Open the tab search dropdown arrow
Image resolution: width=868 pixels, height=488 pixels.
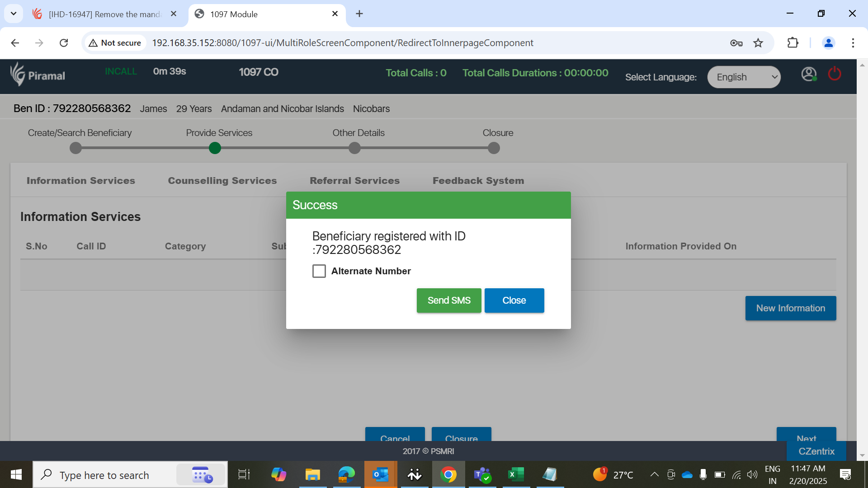pyautogui.click(x=14, y=14)
